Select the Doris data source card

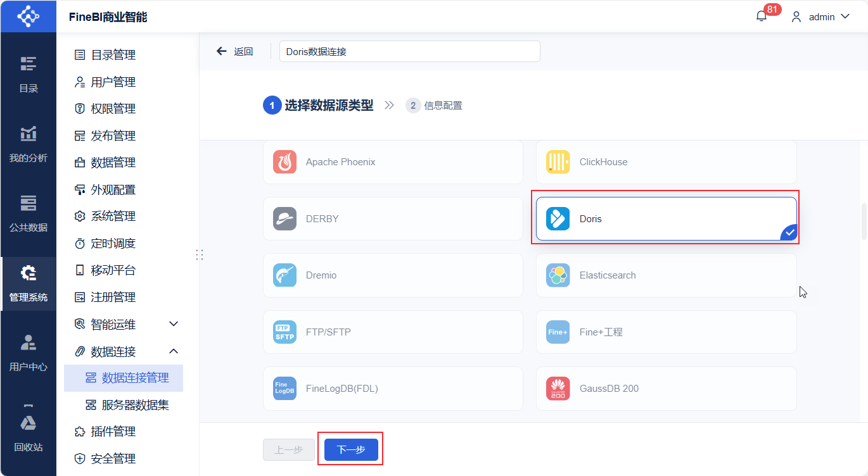pos(665,218)
